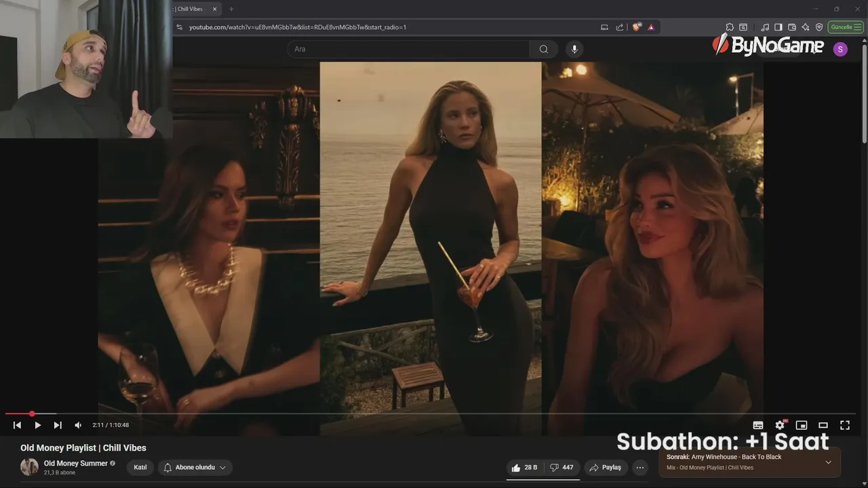
Task: Expand the Sonraki playlist panel chevron
Action: click(828, 462)
